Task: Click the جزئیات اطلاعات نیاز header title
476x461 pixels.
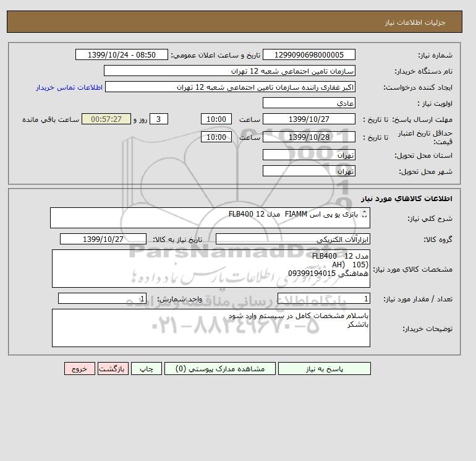Action: pos(415,22)
